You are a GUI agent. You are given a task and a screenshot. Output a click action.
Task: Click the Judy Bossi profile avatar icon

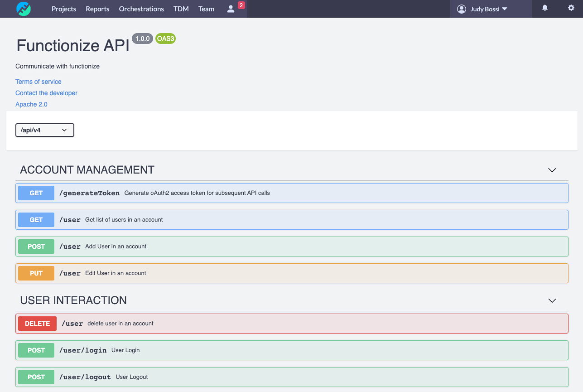click(461, 9)
